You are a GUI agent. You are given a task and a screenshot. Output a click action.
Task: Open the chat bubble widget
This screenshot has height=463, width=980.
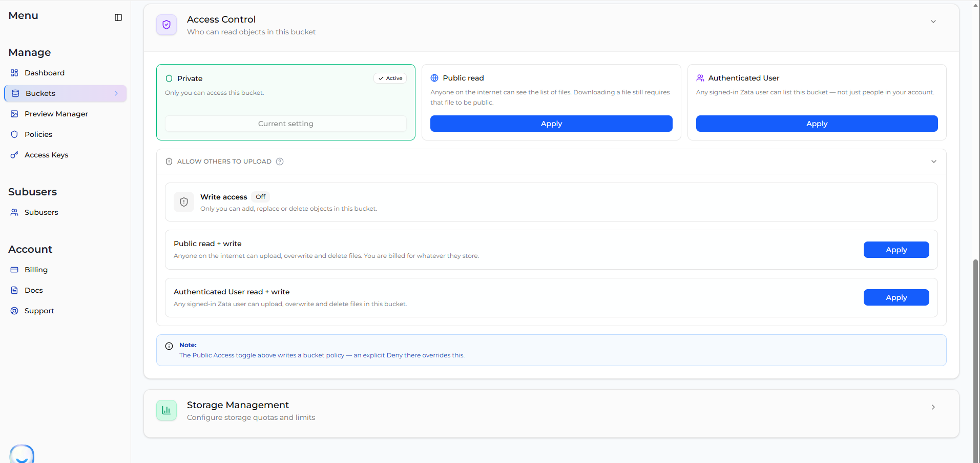pyautogui.click(x=22, y=454)
